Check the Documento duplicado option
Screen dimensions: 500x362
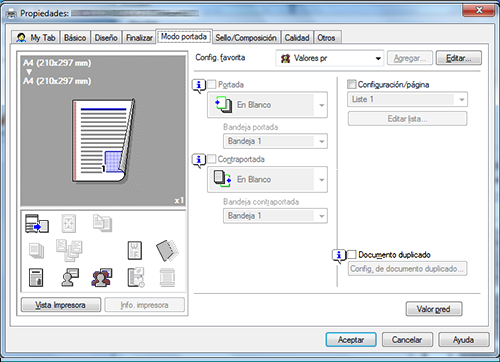tap(352, 255)
